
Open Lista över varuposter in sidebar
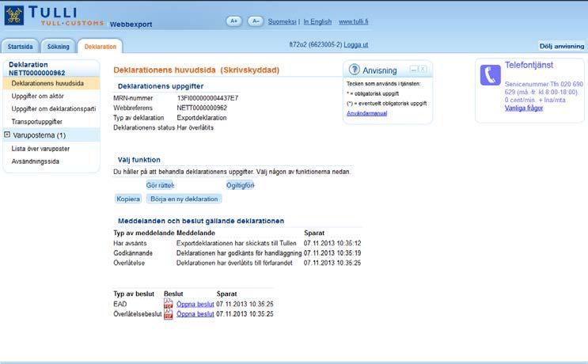coord(40,149)
